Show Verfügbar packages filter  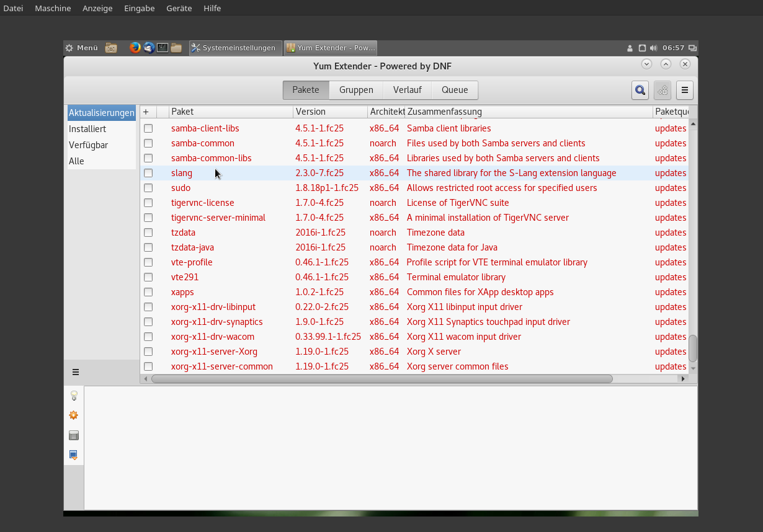(x=102, y=145)
